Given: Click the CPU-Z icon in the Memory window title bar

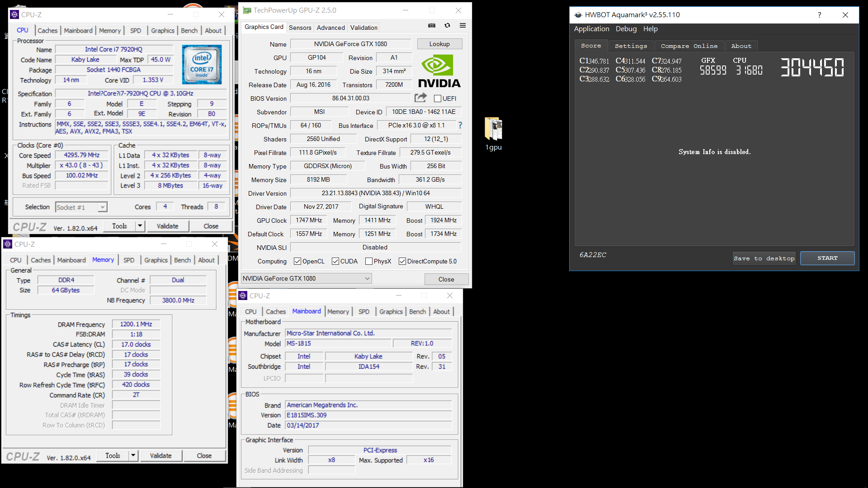Looking at the screenshot, I should click(x=8, y=244).
